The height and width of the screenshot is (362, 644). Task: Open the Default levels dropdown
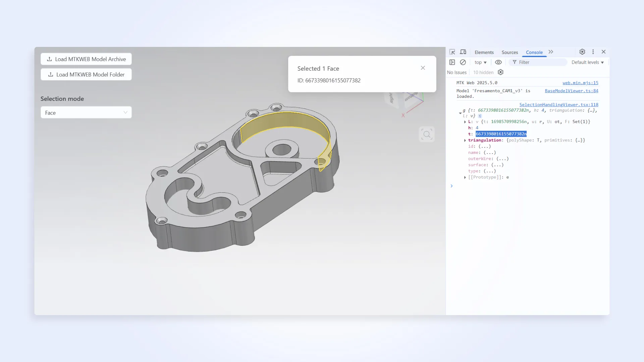587,62
